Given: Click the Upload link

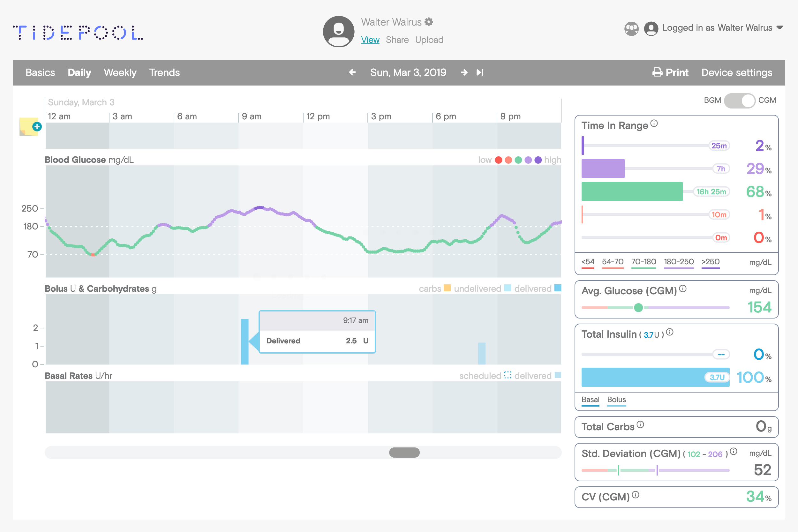Looking at the screenshot, I should point(429,40).
